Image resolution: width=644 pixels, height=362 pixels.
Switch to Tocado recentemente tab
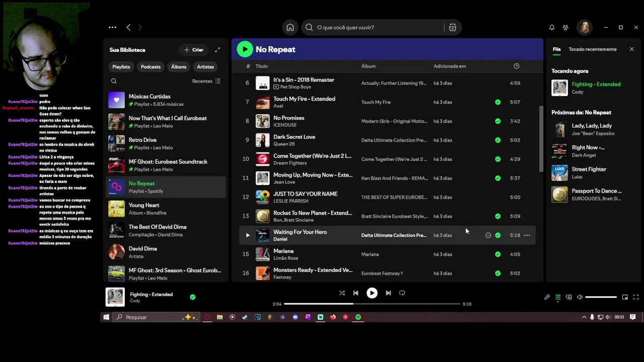click(592, 49)
